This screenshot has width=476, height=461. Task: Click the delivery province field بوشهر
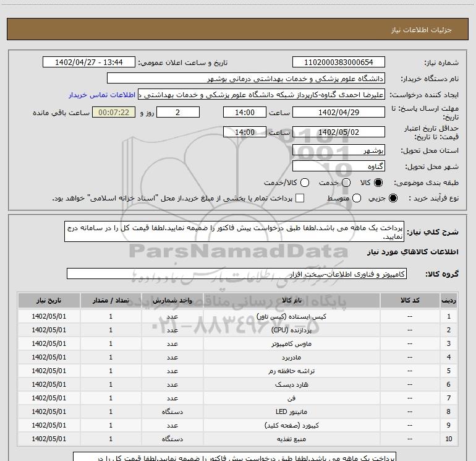(x=338, y=150)
